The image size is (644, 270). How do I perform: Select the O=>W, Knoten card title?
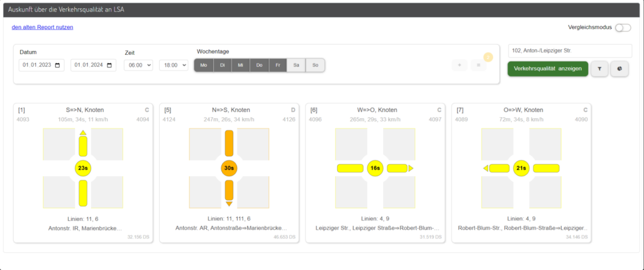point(524,110)
